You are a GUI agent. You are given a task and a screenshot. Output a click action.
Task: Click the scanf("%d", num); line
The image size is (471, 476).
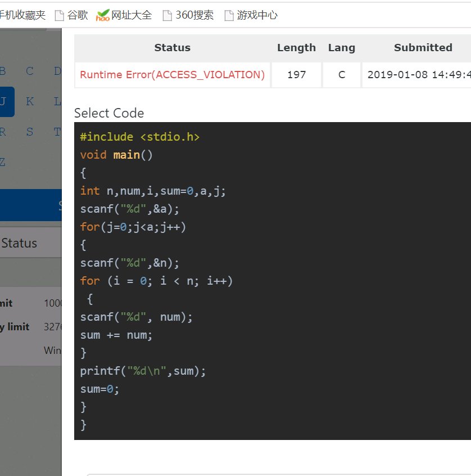click(x=136, y=317)
